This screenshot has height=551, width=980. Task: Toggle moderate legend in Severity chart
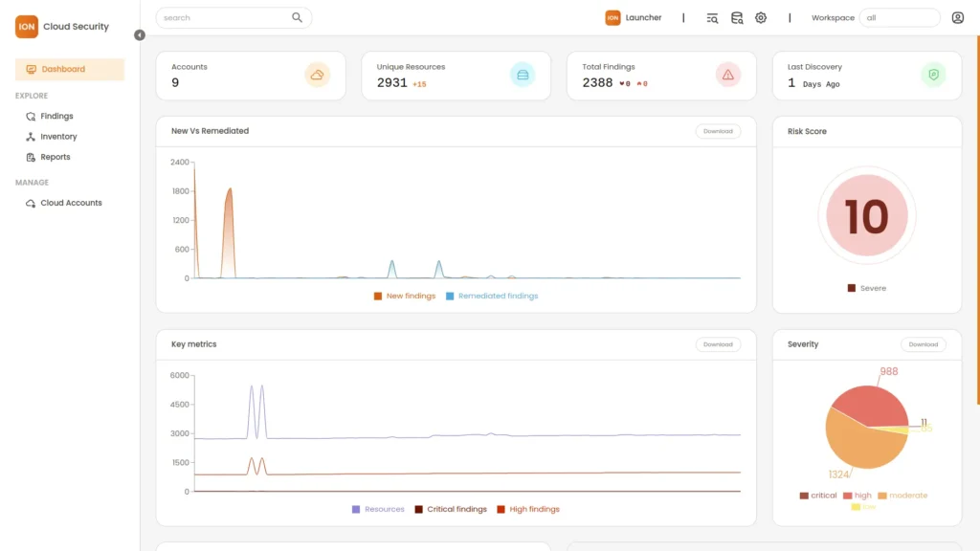pyautogui.click(x=903, y=496)
